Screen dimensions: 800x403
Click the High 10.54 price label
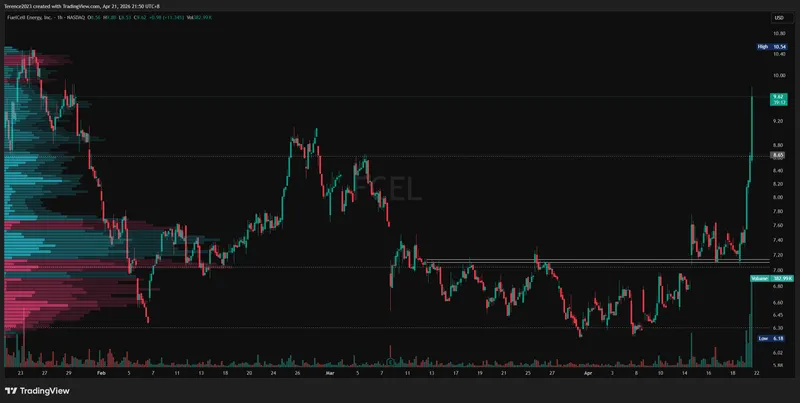coord(772,46)
